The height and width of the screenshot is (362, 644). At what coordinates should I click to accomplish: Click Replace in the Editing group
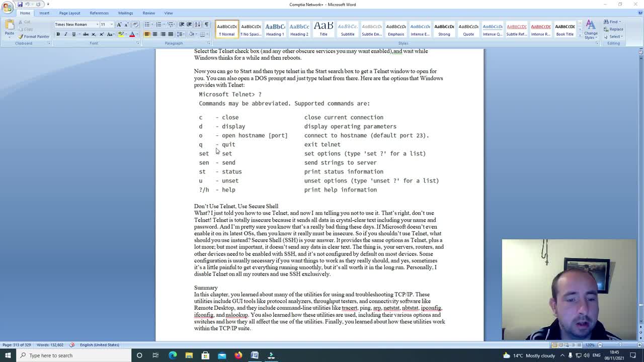tap(614, 29)
